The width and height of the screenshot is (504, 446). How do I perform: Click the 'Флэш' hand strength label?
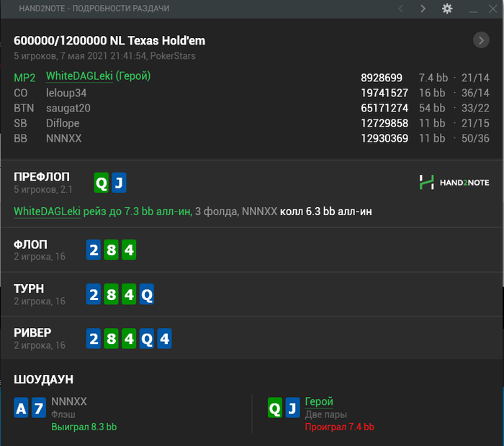pyautogui.click(x=63, y=414)
